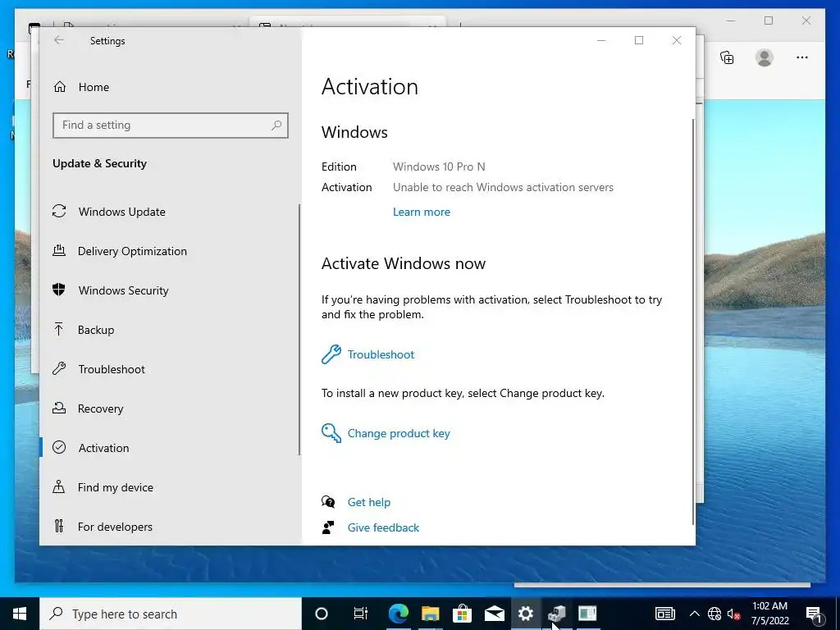Click the magnifier icon in Find a setting

point(276,125)
